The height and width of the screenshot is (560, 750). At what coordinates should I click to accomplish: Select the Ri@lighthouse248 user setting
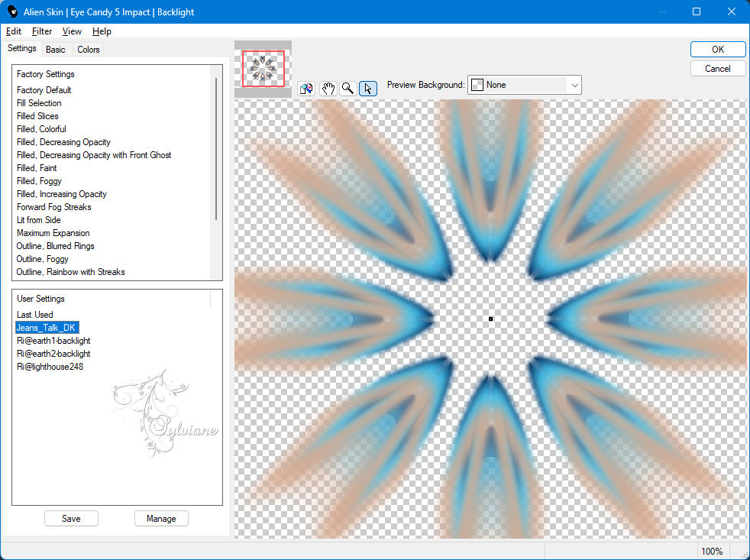pyautogui.click(x=50, y=366)
